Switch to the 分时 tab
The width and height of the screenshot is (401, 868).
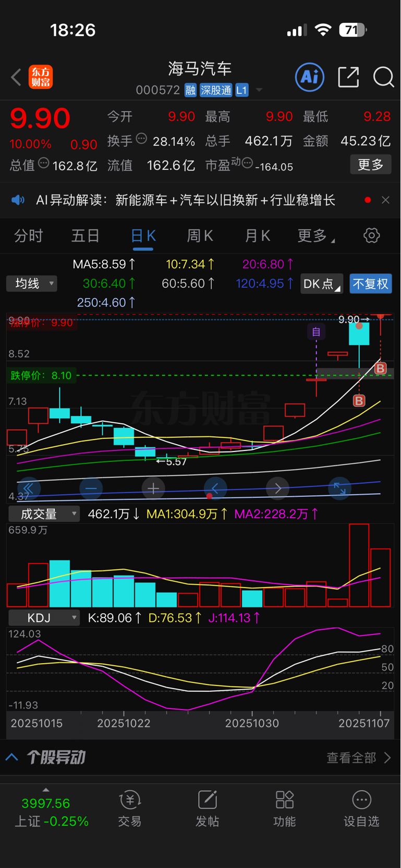click(x=28, y=236)
